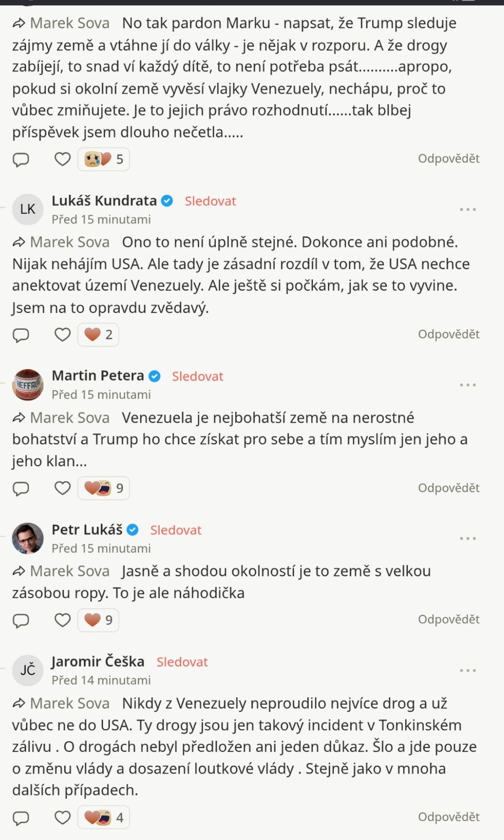Tap heart icon on Petr Lukáš's comment
Viewport: 504px width, 840px height.
pos(62,620)
